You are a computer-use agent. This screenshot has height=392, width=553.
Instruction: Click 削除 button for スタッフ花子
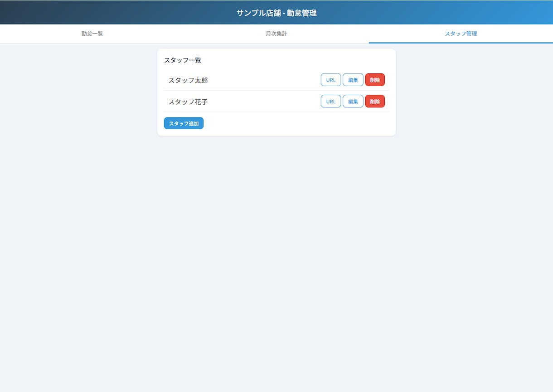375,101
